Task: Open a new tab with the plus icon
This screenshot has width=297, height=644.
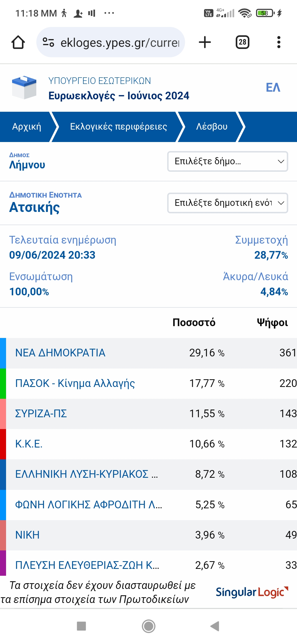Action: coord(205,42)
